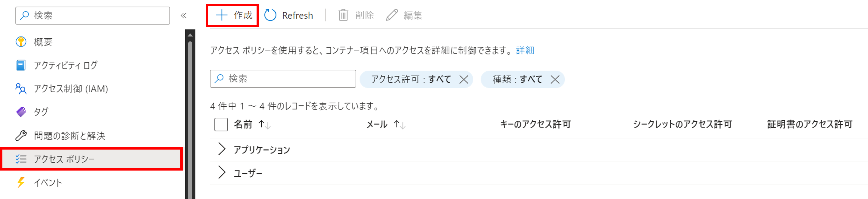Expand the ユーザー group
Screen dimensions: 868x199
221,172
